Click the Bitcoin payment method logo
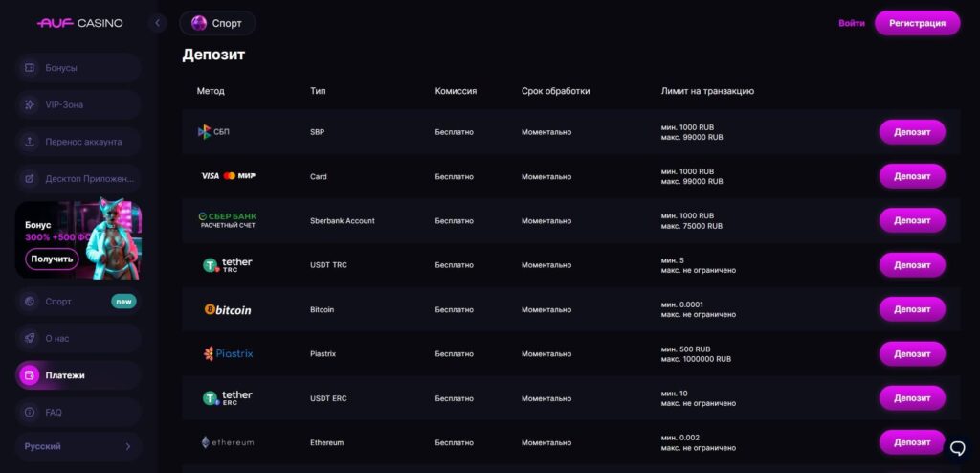This screenshot has width=980, height=473. pyautogui.click(x=228, y=309)
